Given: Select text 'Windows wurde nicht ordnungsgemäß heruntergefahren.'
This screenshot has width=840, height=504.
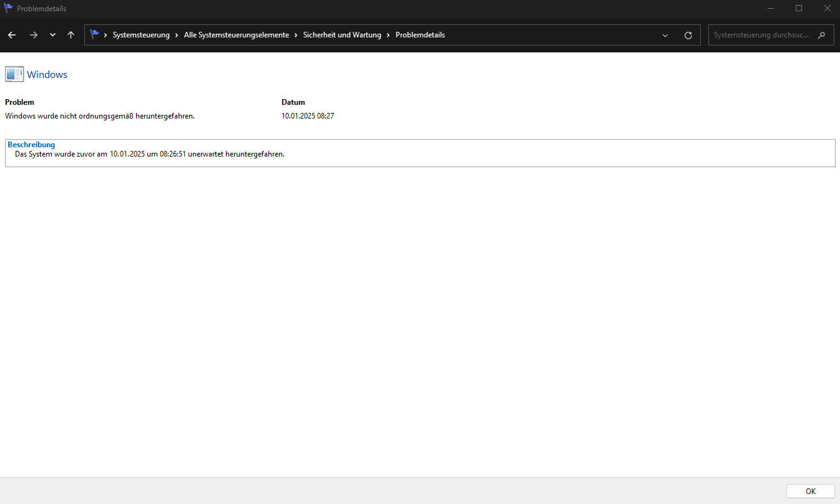Looking at the screenshot, I should click(x=100, y=116).
